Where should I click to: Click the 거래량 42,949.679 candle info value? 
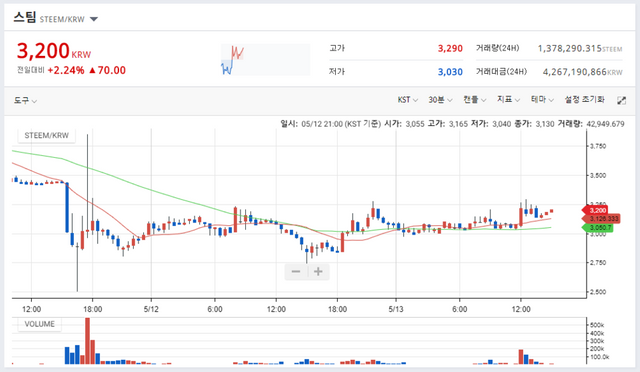591,124
